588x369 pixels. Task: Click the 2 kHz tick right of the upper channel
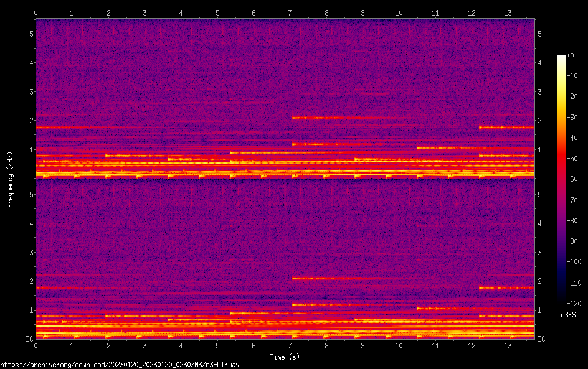(x=540, y=120)
